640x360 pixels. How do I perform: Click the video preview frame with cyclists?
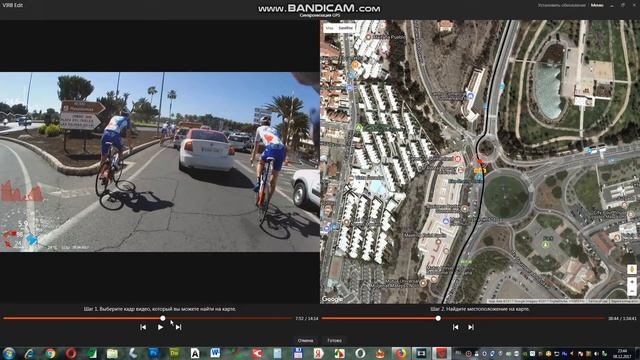click(x=160, y=162)
